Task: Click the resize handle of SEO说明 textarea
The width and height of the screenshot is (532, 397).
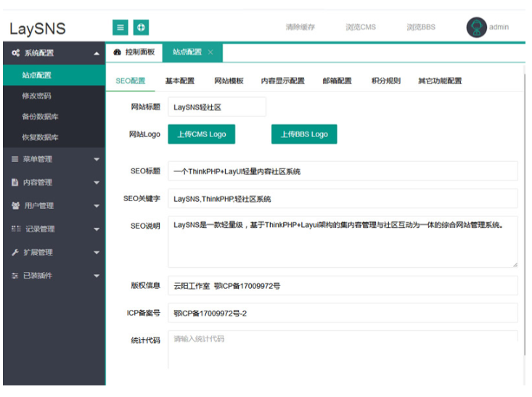Action: click(515, 264)
